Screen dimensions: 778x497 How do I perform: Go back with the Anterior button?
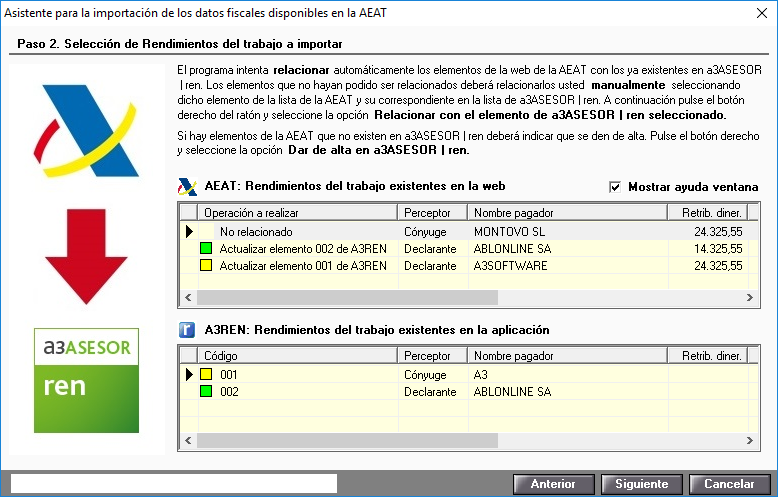(x=553, y=484)
